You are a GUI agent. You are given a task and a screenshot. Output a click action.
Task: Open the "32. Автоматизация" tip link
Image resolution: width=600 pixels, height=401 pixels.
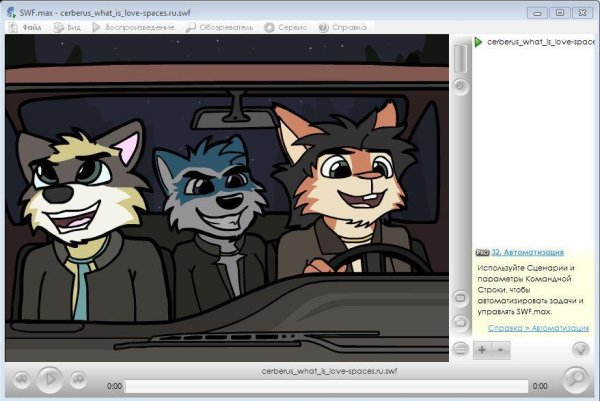pyautogui.click(x=527, y=252)
